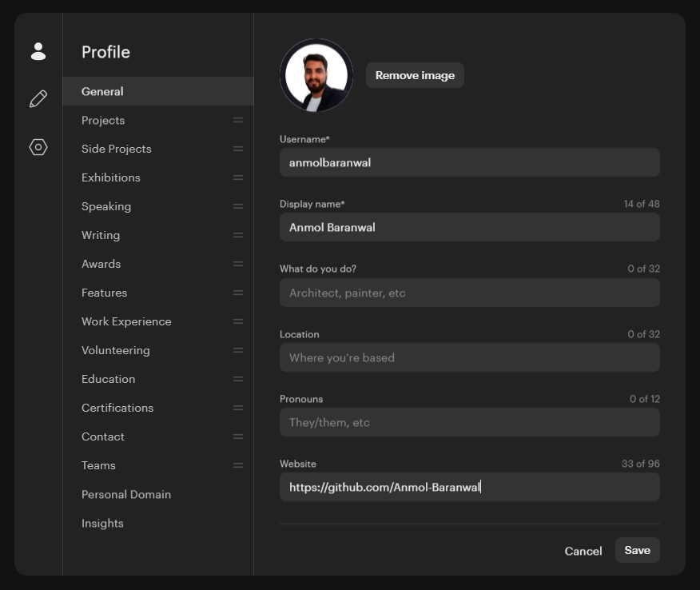The height and width of the screenshot is (590, 700).
Task: Click the Remove image button
Action: pyautogui.click(x=415, y=75)
